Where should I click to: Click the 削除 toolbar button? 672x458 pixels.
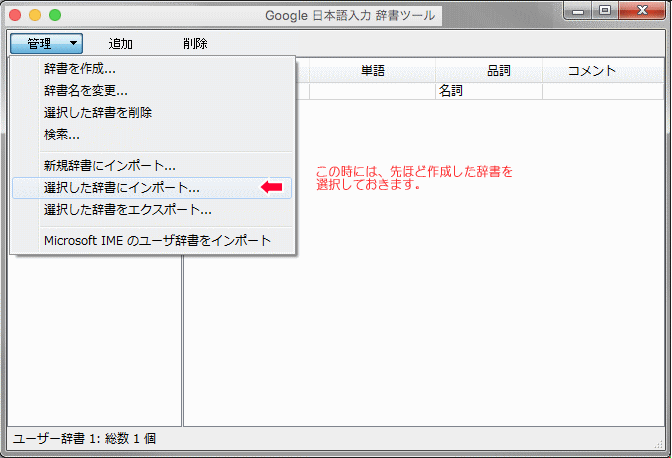pyautogui.click(x=195, y=43)
